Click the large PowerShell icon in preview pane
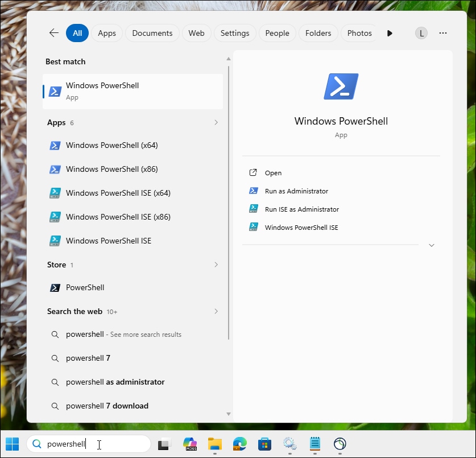Viewport: 476px width, 458px height. (x=341, y=86)
